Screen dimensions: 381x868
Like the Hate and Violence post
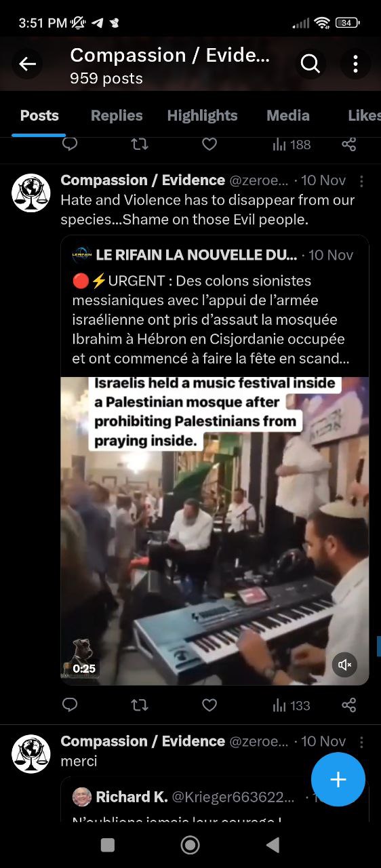coord(209,705)
